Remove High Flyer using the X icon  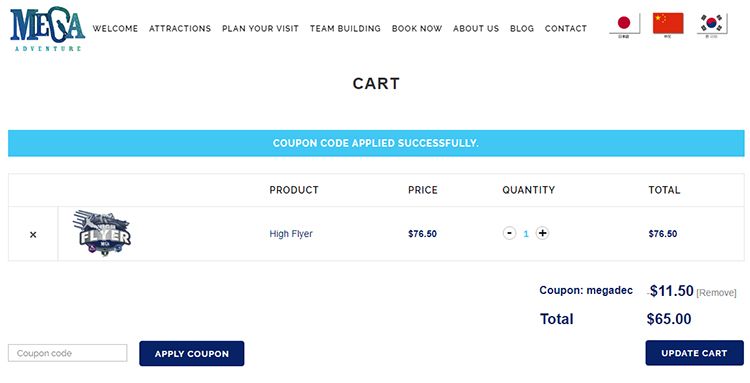coord(33,234)
